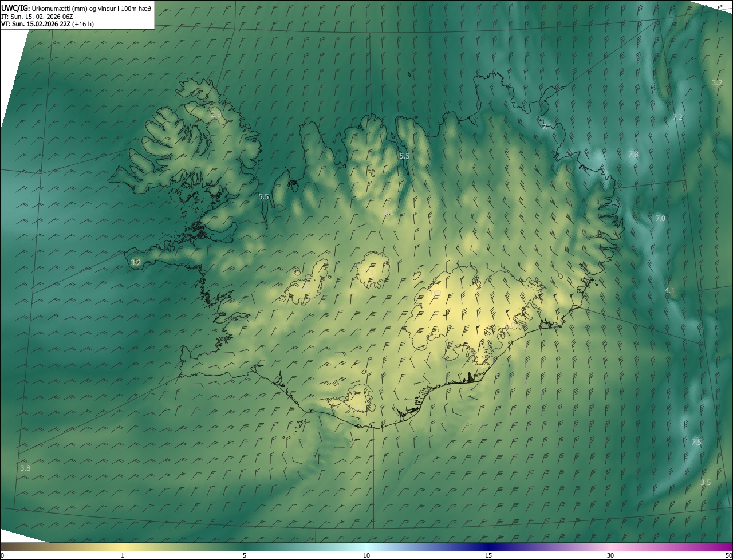Click the 3.5 value label

pyautogui.click(x=706, y=483)
